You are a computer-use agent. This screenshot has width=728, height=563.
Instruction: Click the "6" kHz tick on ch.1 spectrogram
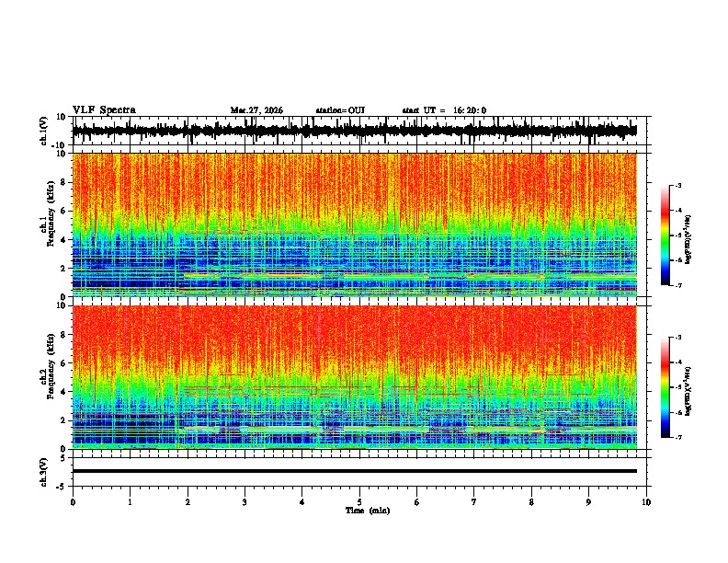tap(63, 211)
